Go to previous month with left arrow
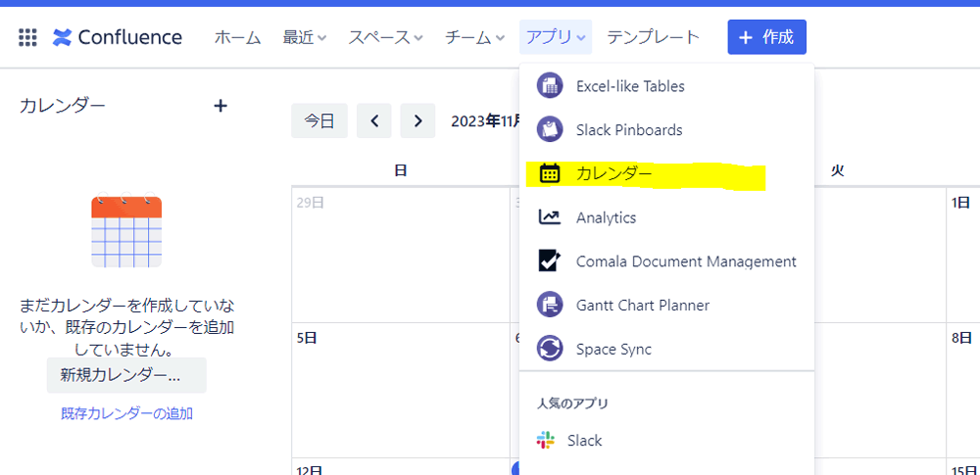980x475 pixels. [374, 120]
